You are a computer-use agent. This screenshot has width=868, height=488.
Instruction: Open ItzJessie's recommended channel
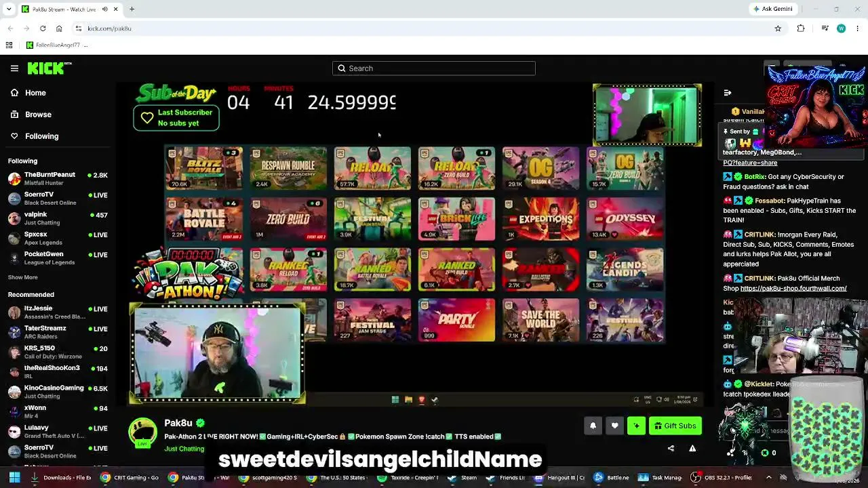[x=58, y=312]
